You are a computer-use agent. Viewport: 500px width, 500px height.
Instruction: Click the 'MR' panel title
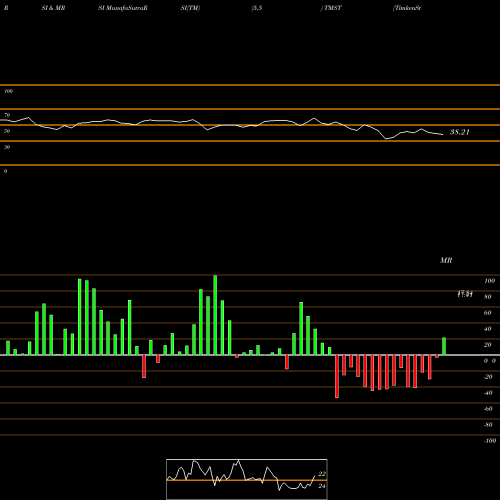coord(446,260)
